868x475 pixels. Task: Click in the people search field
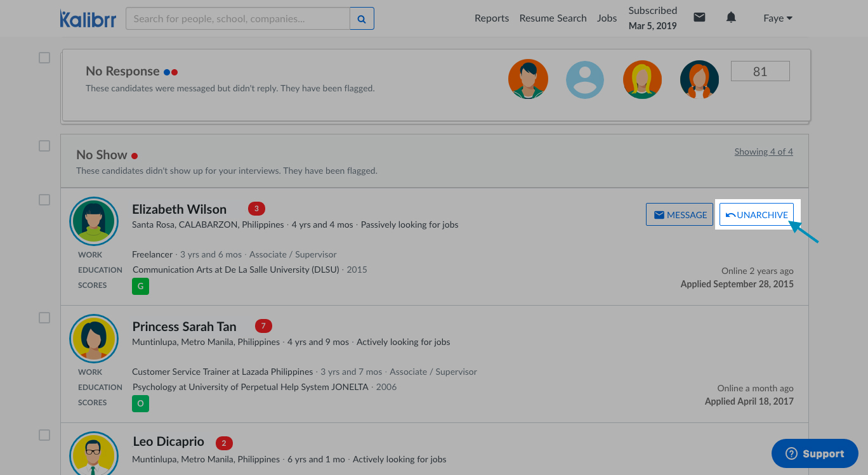(x=238, y=19)
